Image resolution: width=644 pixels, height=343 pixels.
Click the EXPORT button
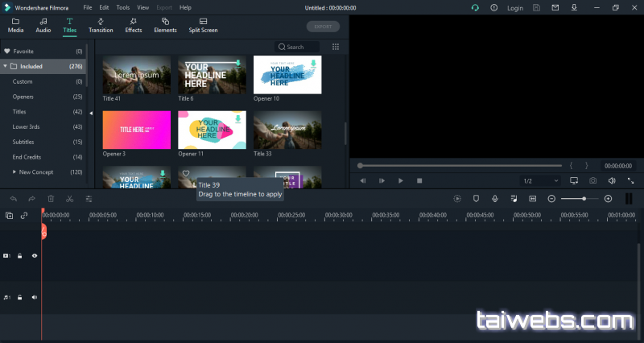click(323, 26)
